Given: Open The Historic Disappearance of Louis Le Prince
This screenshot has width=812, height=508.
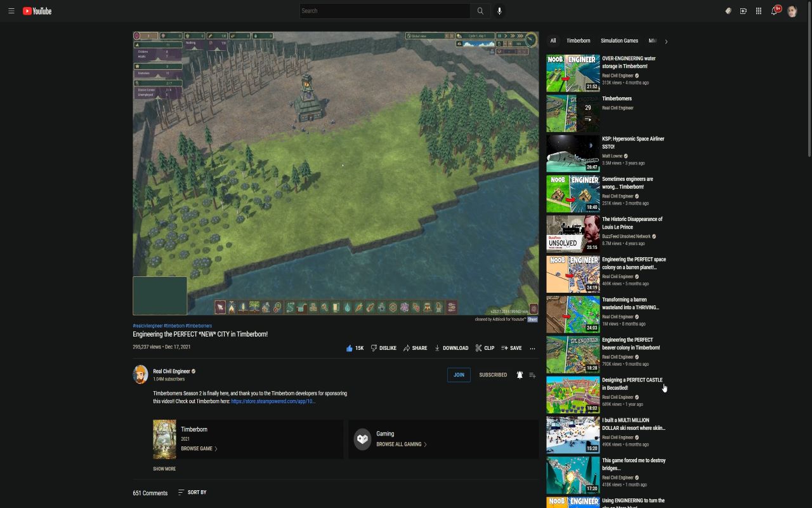Looking at the screenshot, I should click(x=573, y=234).
